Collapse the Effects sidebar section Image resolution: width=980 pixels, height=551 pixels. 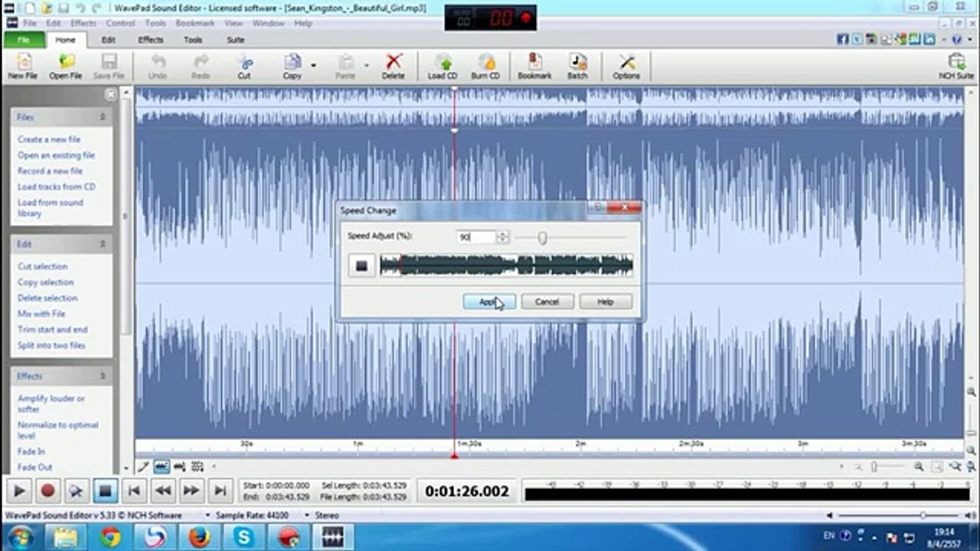coord(103,376)
